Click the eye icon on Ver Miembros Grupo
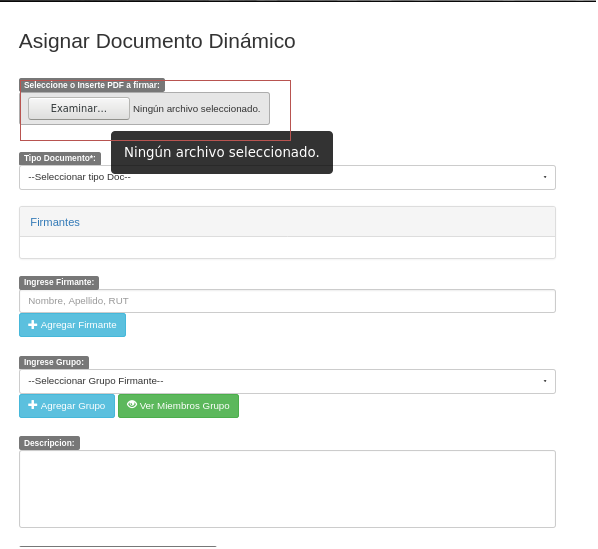The width and height of the screenshot is (598, 549). [132, 405]
